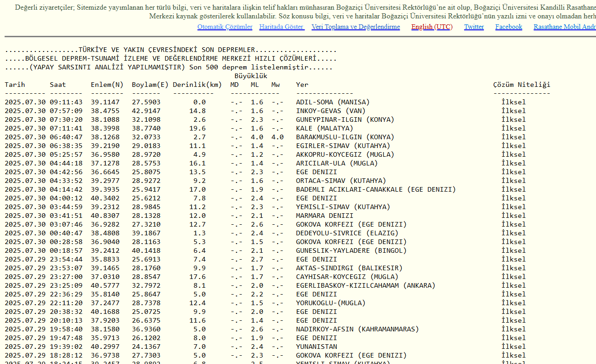The image size is (596, 364).
Task: Click longitude value 26.6375
Action: pos(146,320)
